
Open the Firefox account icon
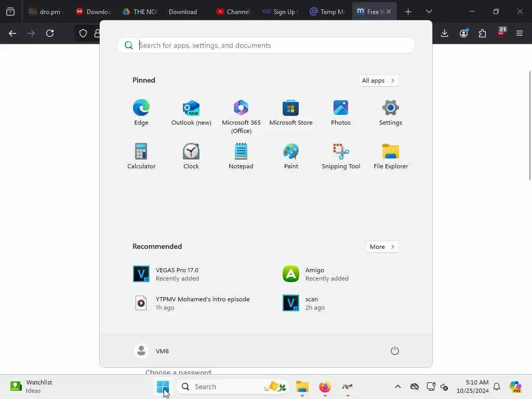463,33
